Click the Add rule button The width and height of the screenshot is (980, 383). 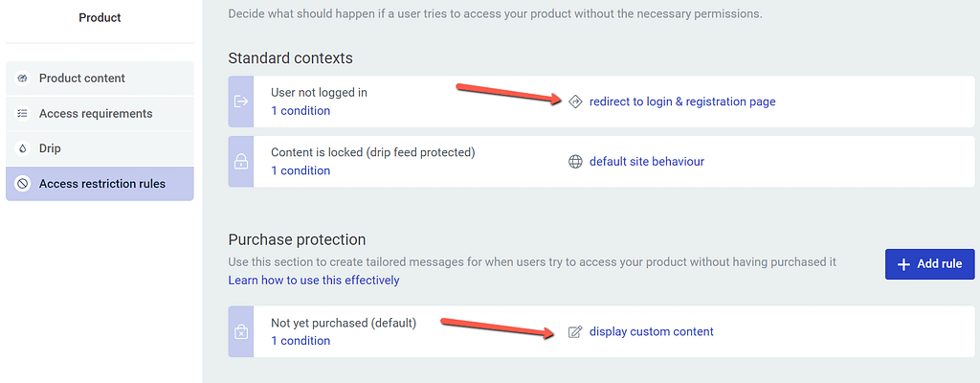930,264
